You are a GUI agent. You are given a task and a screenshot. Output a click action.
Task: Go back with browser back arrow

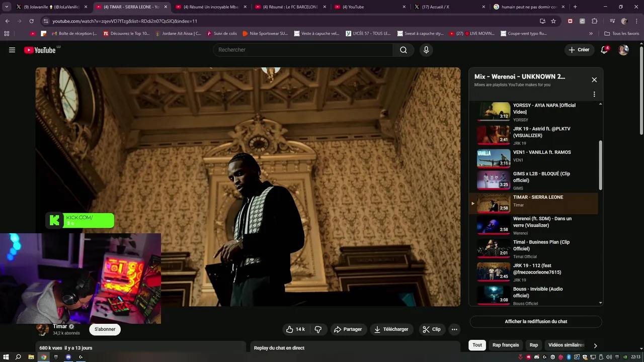pyautogui.click(x=7, y=21)
